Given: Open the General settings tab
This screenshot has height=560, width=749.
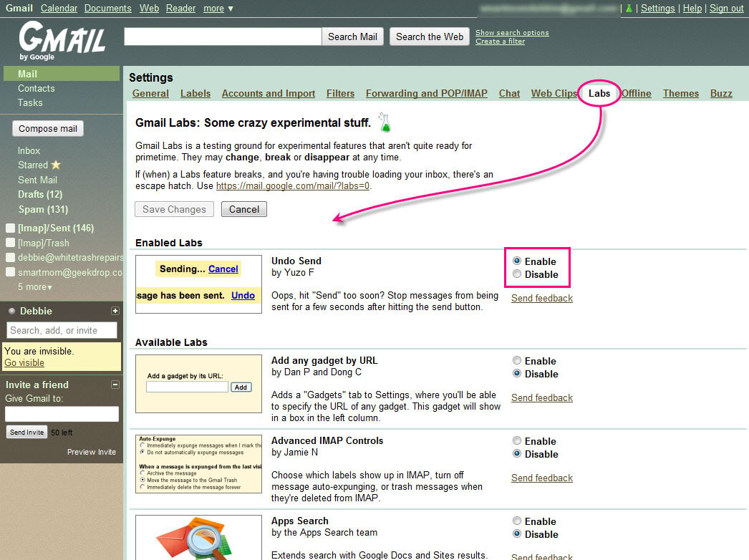Looking at the screenshot, I should point(150,94).
